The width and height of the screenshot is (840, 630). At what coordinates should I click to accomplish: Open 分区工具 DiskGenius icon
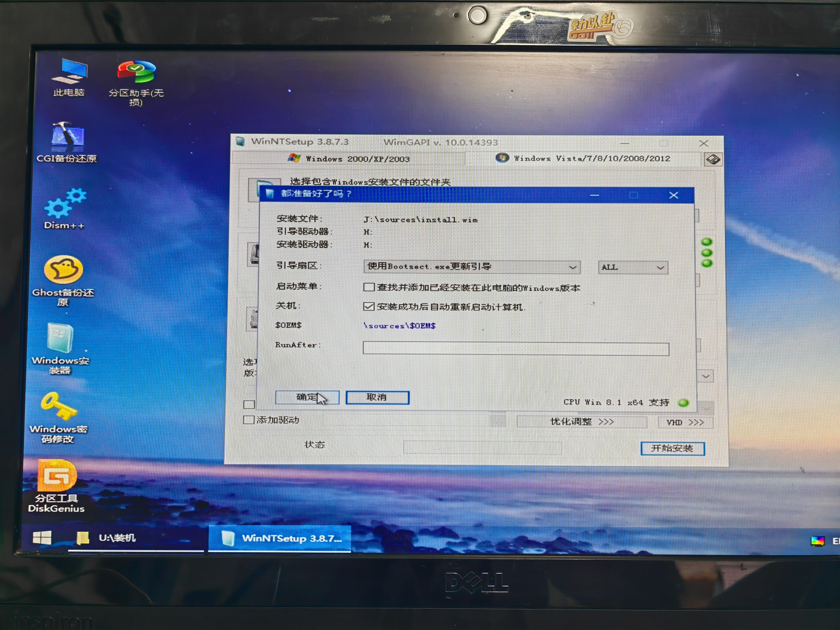point(57,476)
